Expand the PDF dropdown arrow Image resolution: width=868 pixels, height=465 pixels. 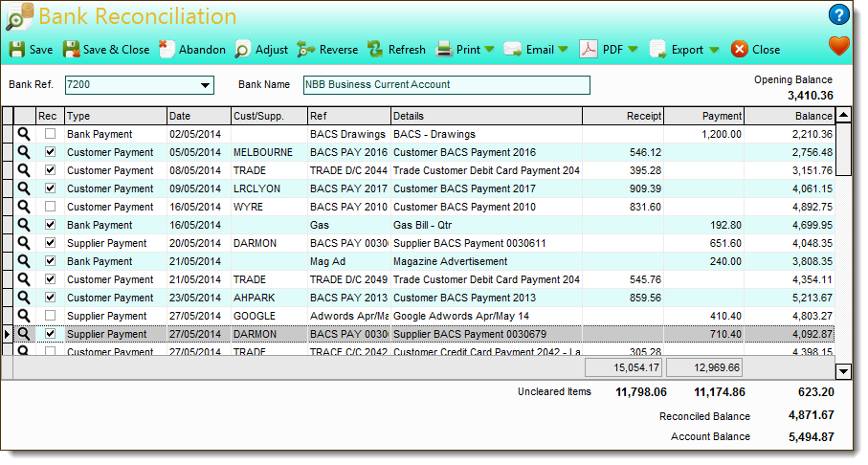point(633,49)
